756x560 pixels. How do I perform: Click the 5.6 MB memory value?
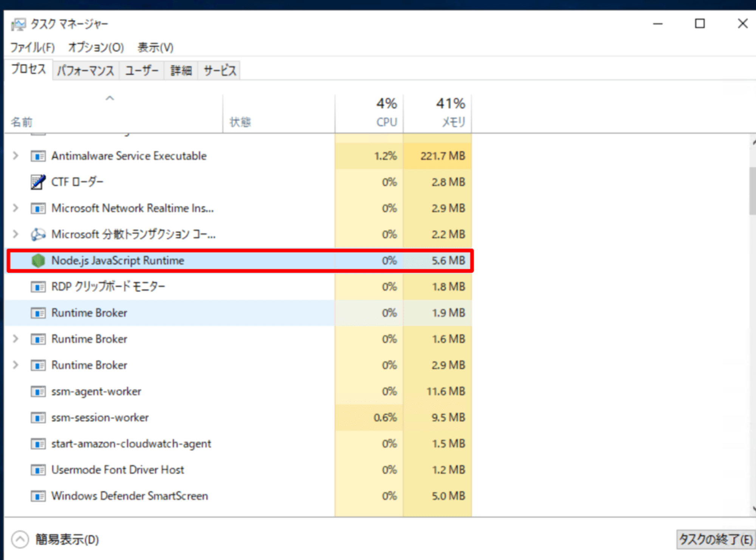point(448,261)
